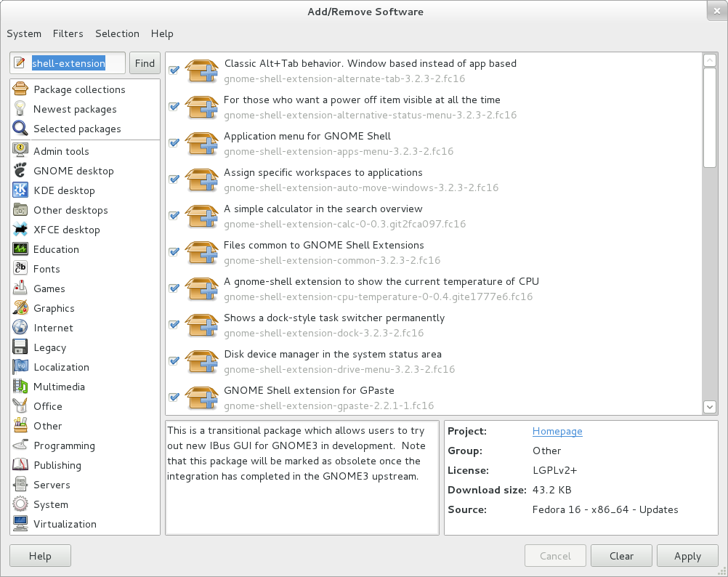This screenshot has height=577, width=728.
Task: Click the Graphics palette icon
Action: [x=20, y=308]
